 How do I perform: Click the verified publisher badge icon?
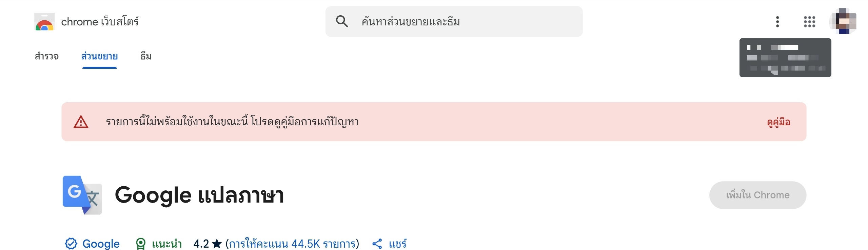point(71,244)
